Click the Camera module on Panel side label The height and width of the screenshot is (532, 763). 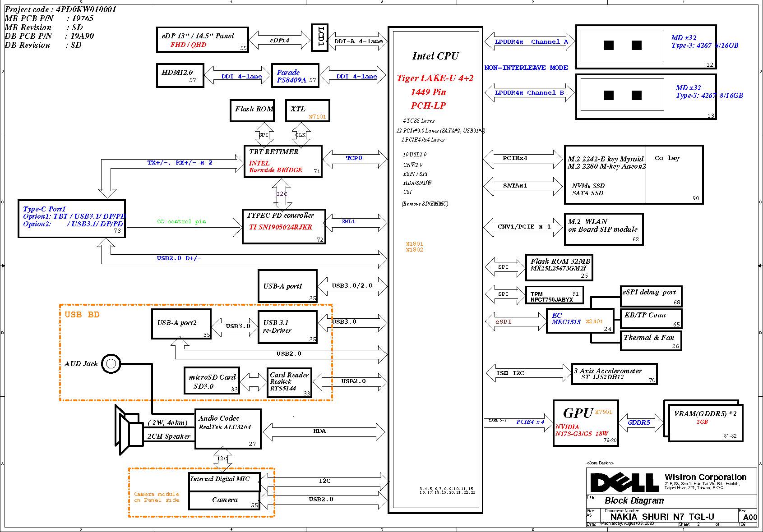157,497
